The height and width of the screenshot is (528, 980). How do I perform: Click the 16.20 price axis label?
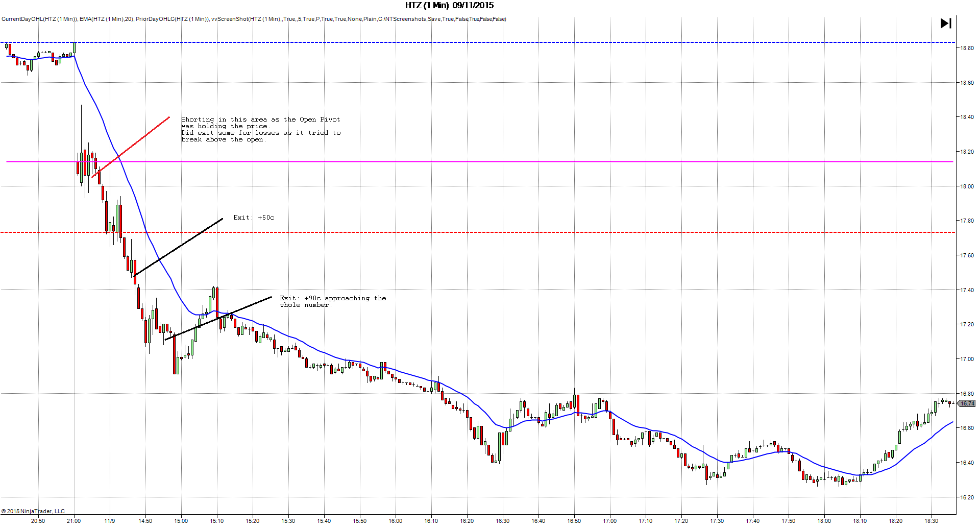pyautogui.click(x=967, y=497)
